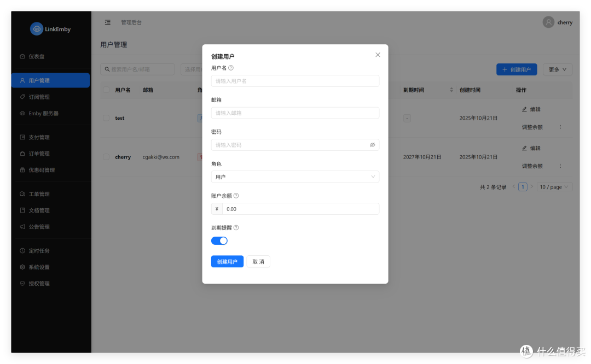Tick the select-all checkbox in table header
The width and height of the screenshot is (591, 364).
[106, 90]
